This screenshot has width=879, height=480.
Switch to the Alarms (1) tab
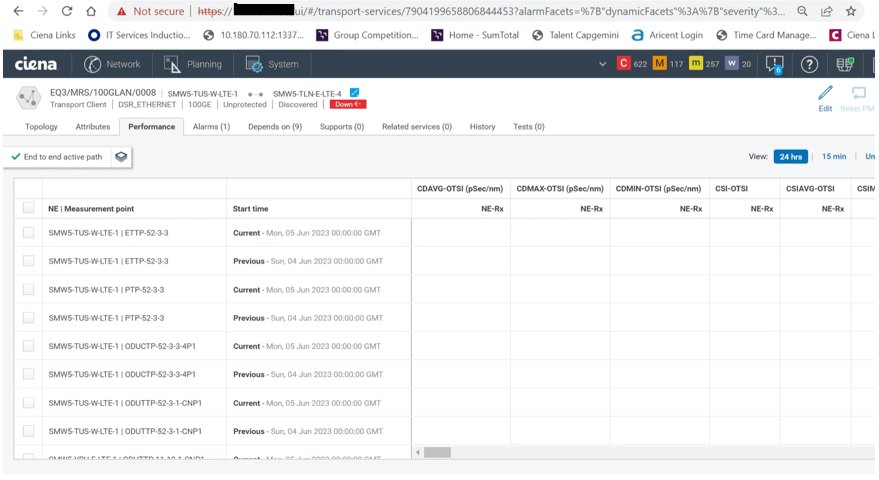click(211, 127)
